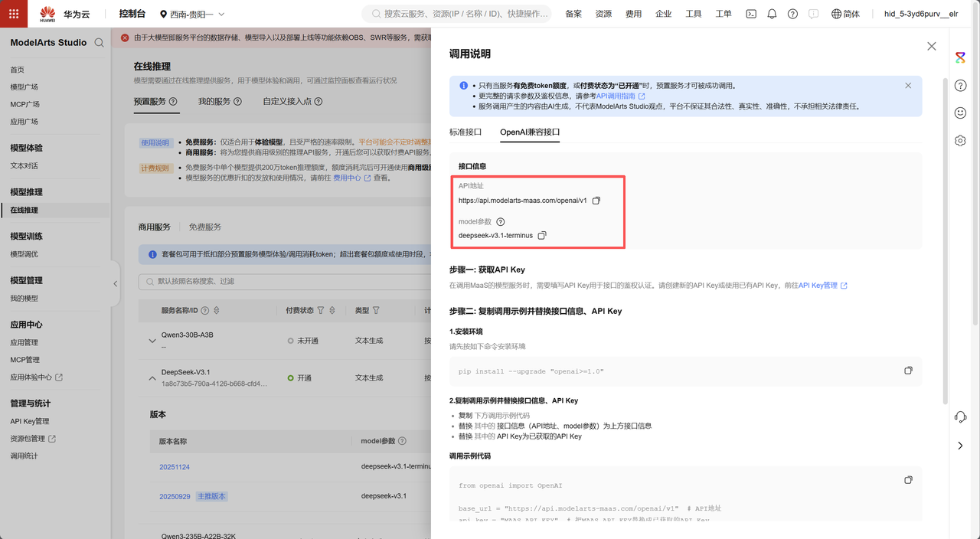Copy the deepseek-v3.1-terminus model parameter
980x539 pixels.
(x=542, y=236)
